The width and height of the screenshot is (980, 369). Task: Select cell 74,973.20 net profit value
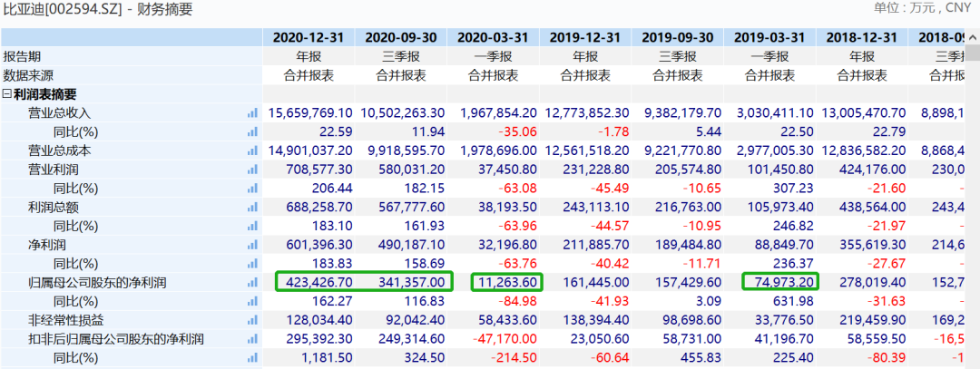[784, 282]
